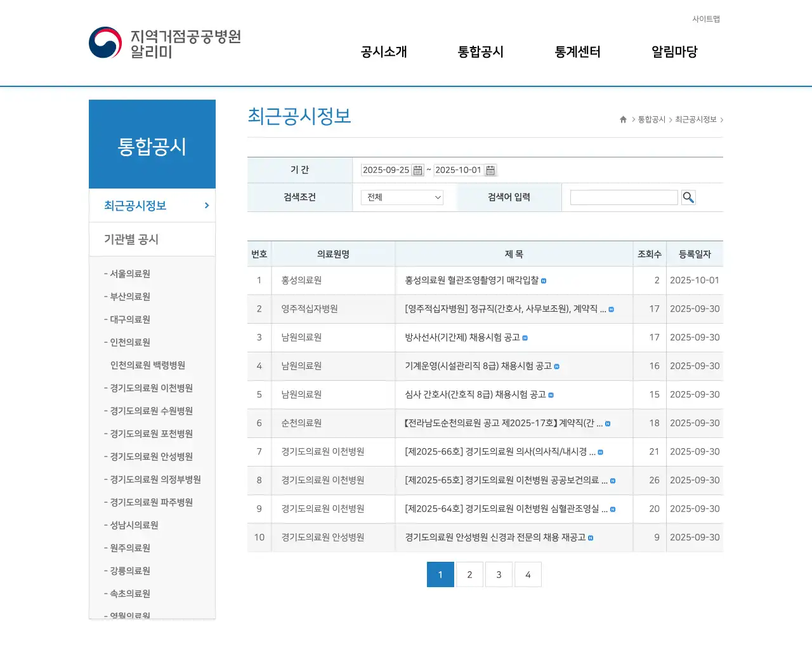
Task: Open 심사 간호사(간호직 8급) 채용시험 공고 post
Action: pyautogui.click(x=475, y=394)
